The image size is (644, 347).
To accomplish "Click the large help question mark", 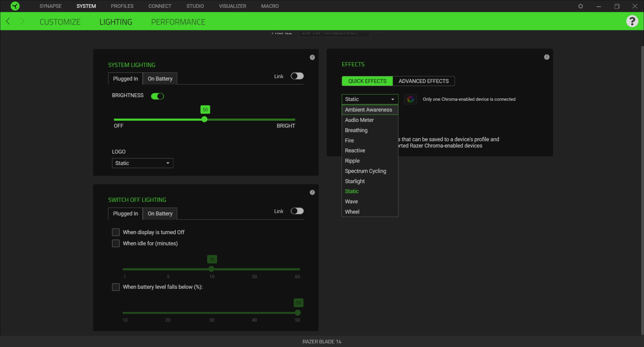I will click(632, 21).
